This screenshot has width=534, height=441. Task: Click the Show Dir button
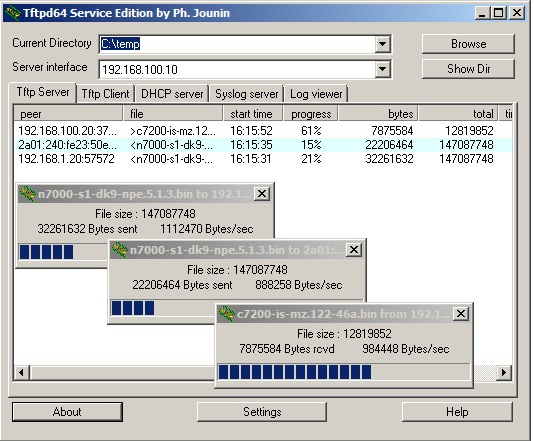tap(468, 69)
